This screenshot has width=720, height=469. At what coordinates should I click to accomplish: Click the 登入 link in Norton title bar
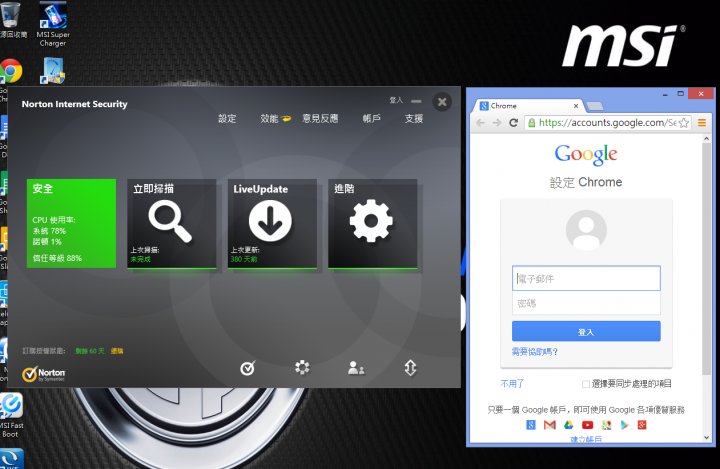(396, 100)
